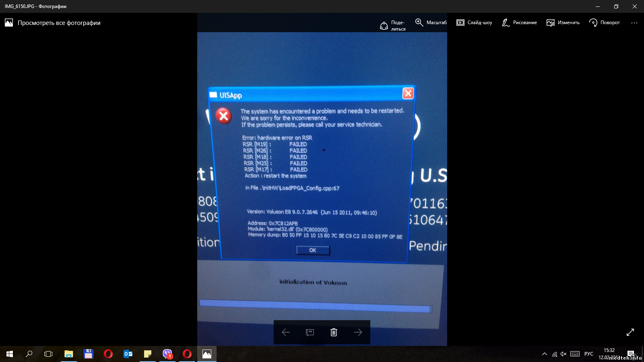Open Outlook from the taskbar

click(128, 354)
